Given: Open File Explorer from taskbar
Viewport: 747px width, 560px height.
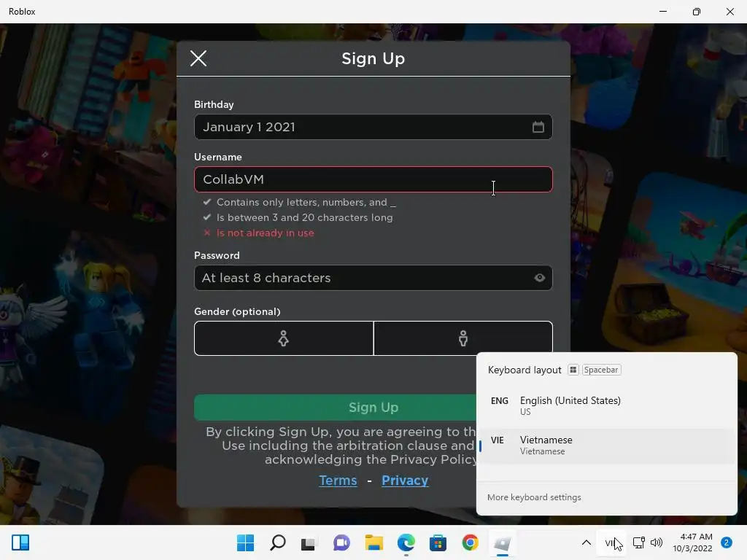Looking at the screenshot, I should (x=374, y=542).
